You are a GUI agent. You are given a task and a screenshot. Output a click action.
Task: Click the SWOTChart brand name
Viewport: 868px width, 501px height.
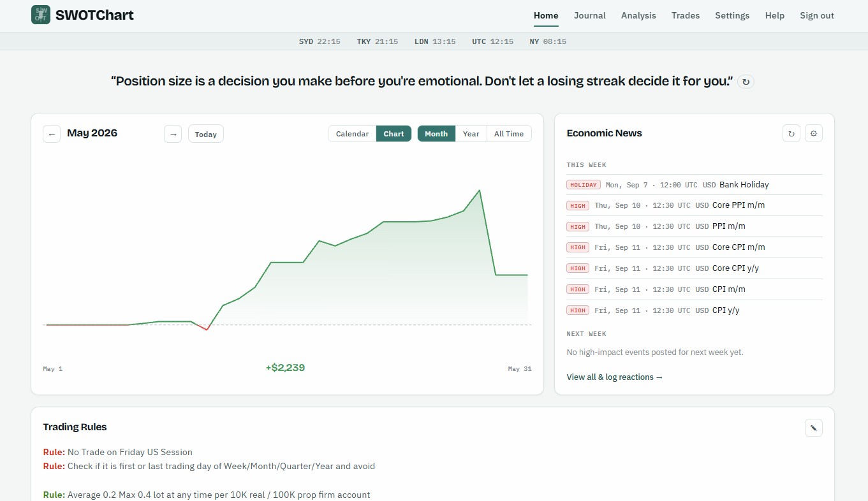pyautogui.click(x=94, y=15)
